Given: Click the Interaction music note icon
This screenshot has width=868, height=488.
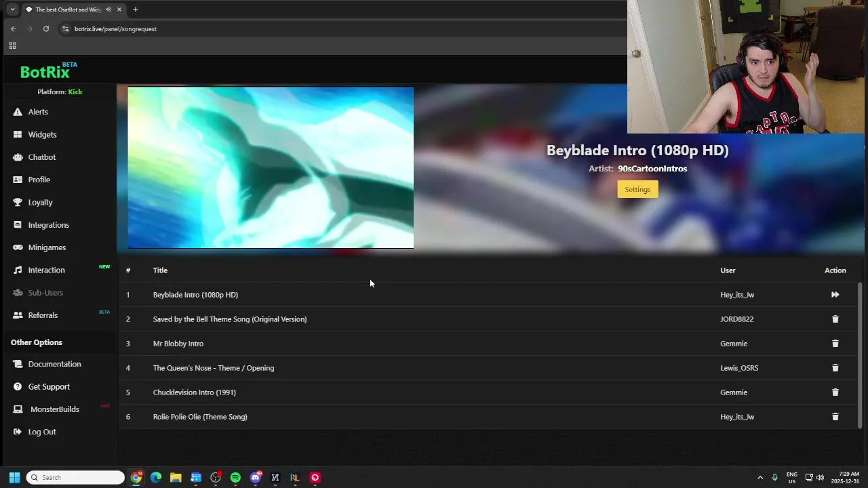Looking at the screenshot, I should click(x=18, y=270).
